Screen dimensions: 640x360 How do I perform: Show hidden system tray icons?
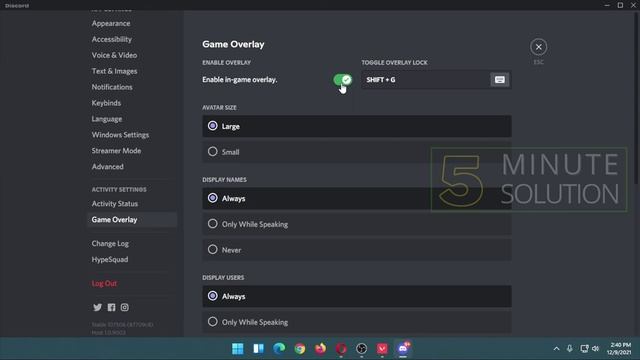[x=556, y=349]
